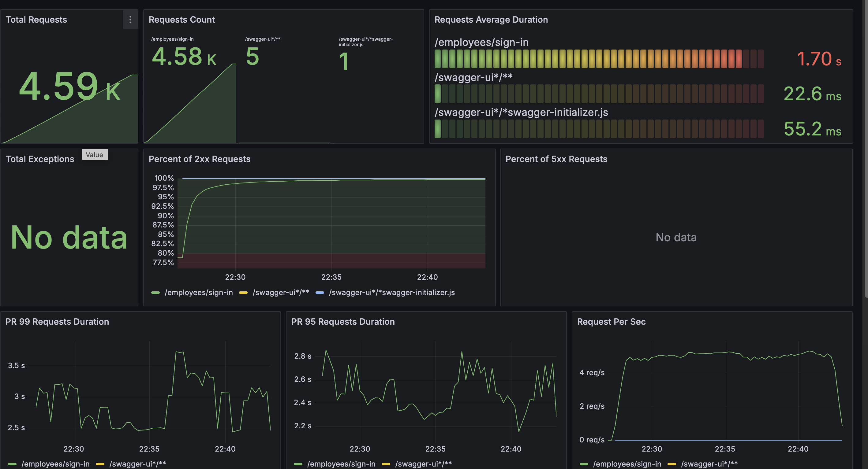Click the PR 95 Requests Duration panel title
868x469 pixels.
click(x=343, y=322)
